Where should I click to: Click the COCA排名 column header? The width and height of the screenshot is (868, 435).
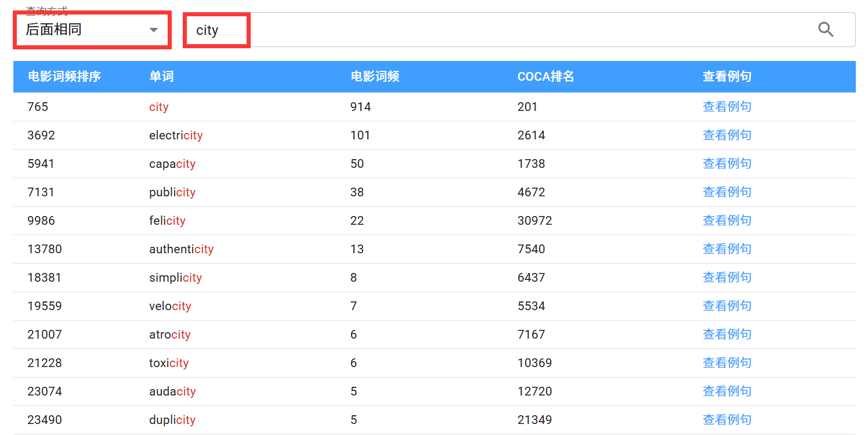(x=545, y=77)
